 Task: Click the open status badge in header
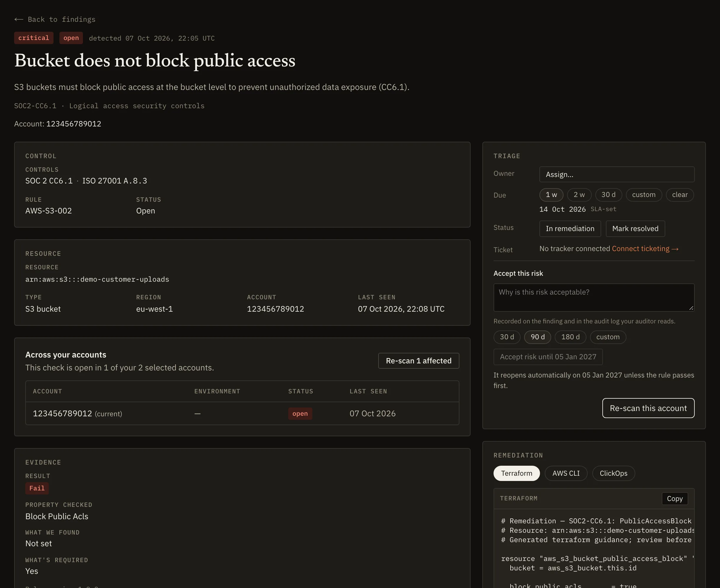(x=71, y=38)
